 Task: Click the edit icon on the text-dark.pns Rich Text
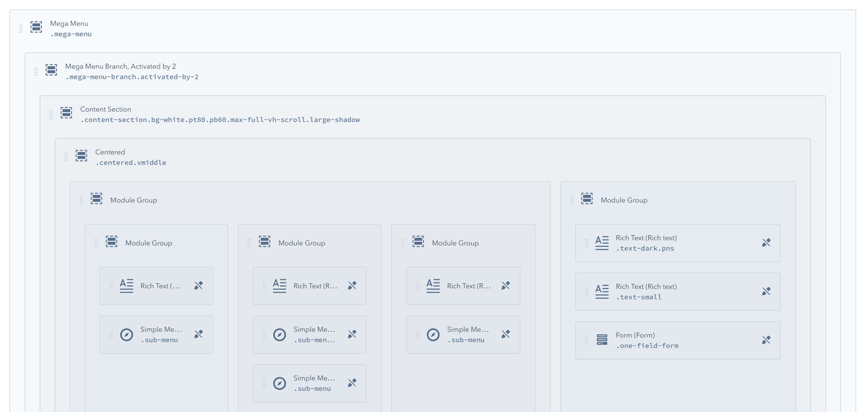click(x=766, y=242)
